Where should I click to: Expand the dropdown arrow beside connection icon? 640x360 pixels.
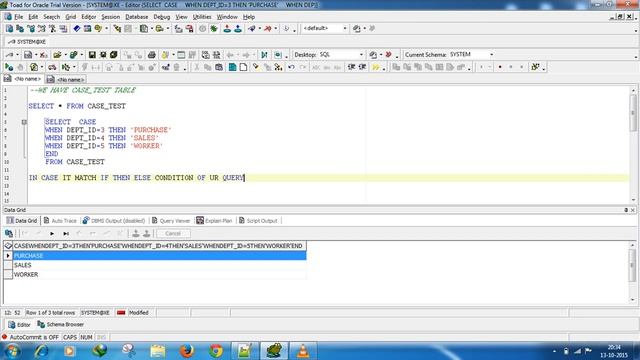[17, 55]
